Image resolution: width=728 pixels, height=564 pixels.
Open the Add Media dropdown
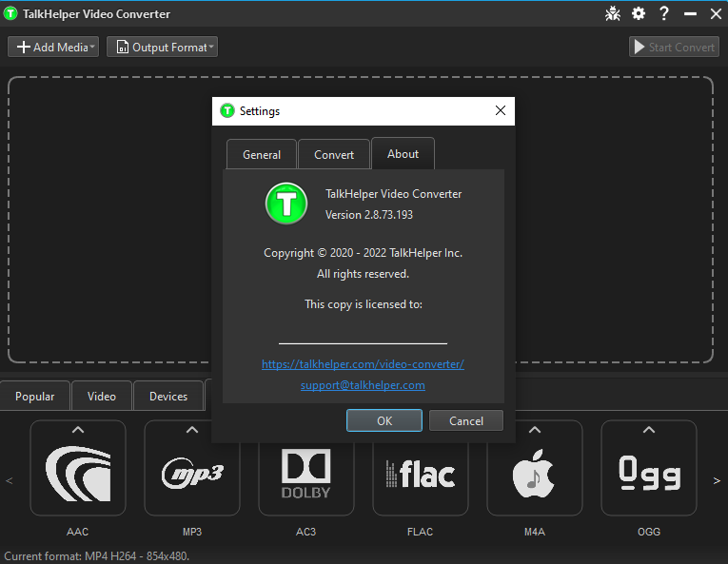53,47
